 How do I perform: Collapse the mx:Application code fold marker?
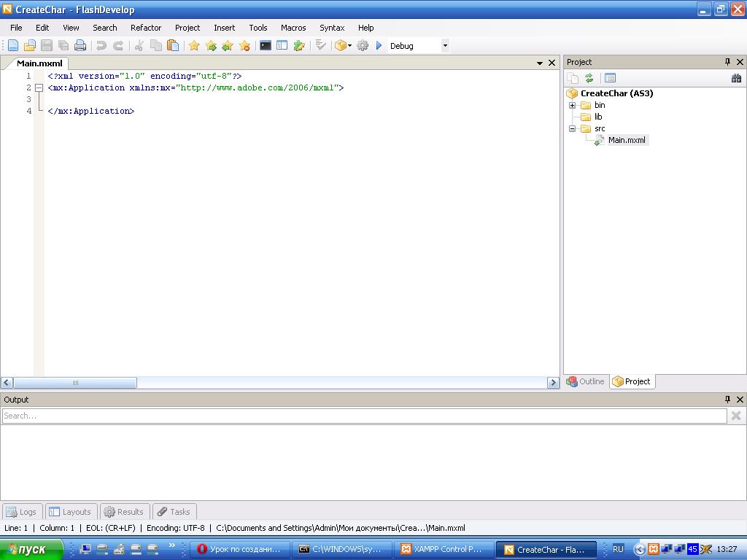39,87
